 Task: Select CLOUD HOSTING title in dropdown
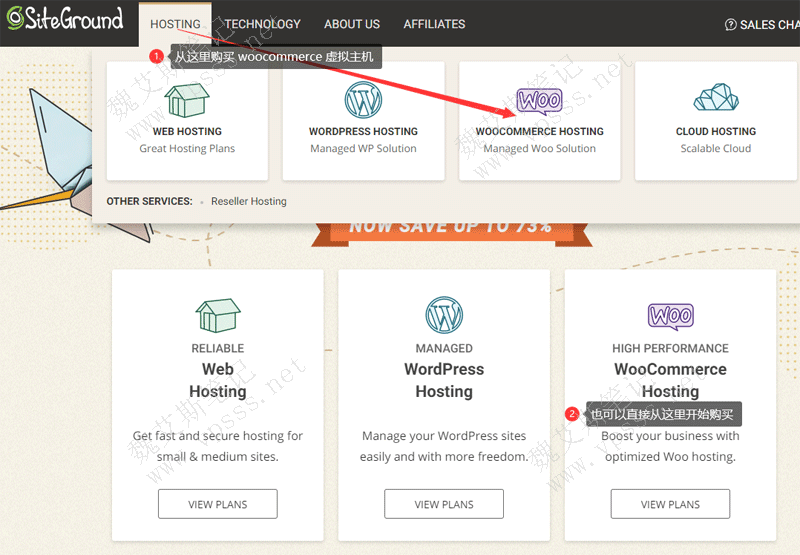tap(716, 132)
